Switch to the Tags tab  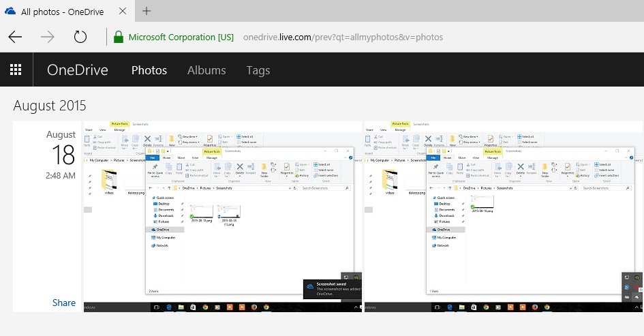coord(258,70)
